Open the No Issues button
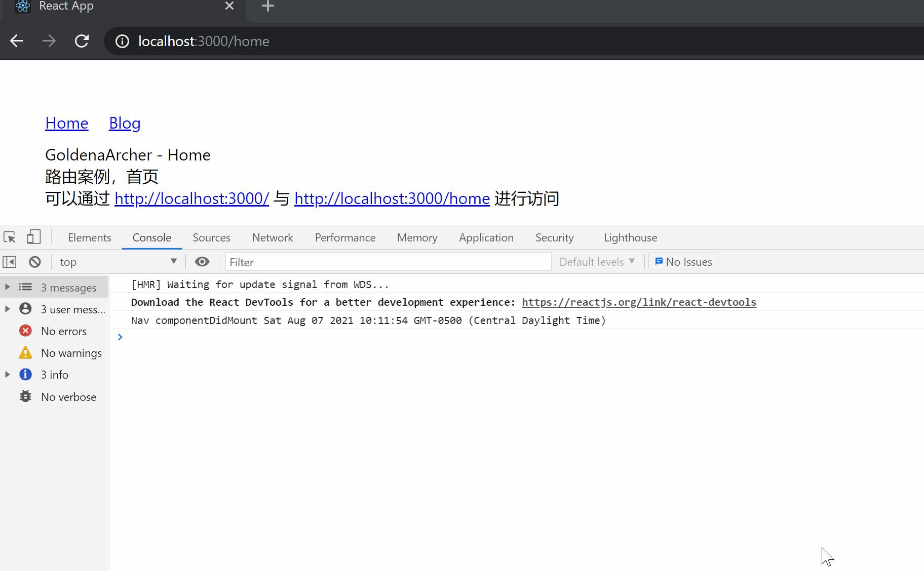924x571 pixels. (683, 261)
